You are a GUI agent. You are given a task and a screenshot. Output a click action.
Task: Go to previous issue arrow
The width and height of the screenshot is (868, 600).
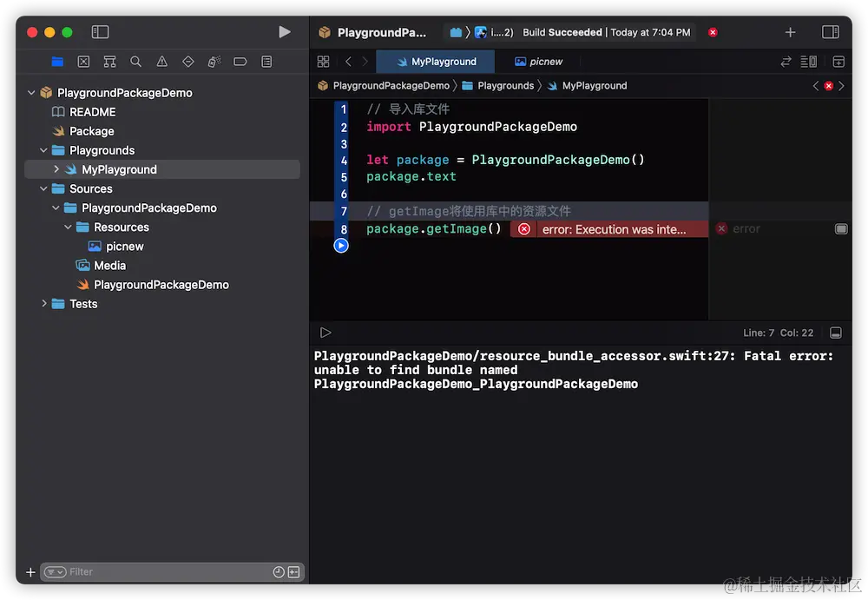click(x=815, y=85)
